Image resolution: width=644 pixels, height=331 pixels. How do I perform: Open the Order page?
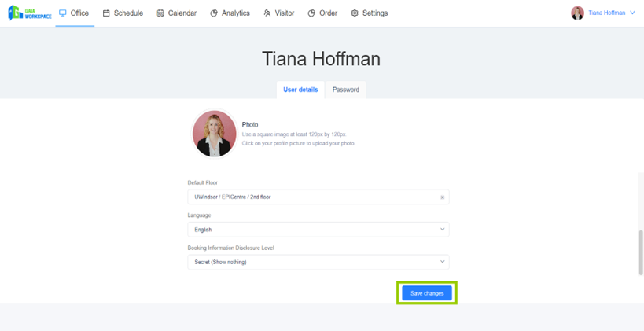click(x=323, y=13)
